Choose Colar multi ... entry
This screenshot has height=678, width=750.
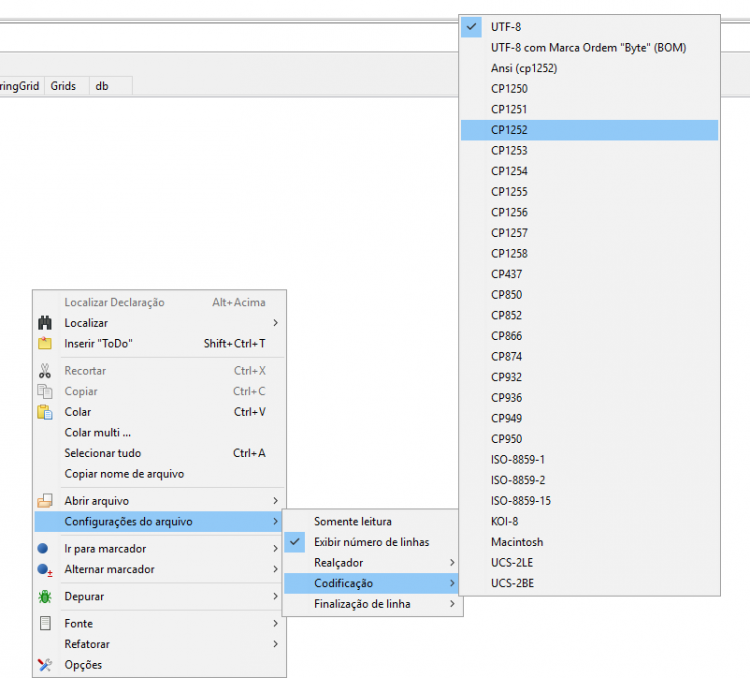[x=159, y=433]
